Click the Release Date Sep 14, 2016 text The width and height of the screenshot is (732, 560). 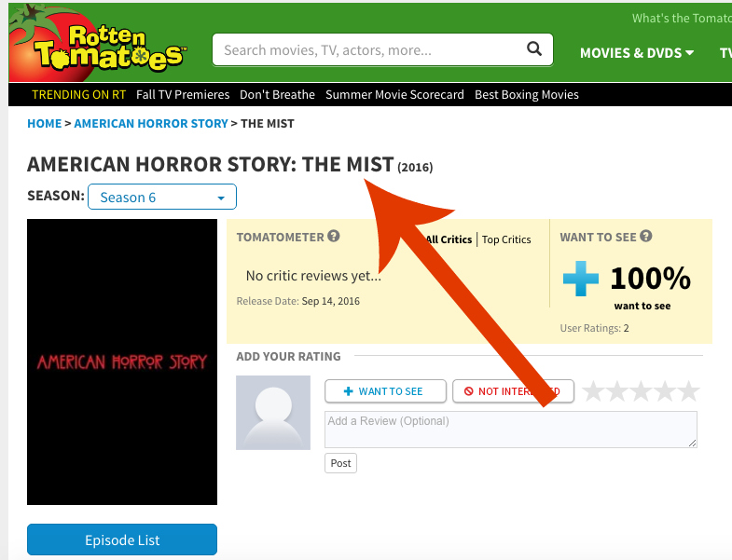click(x=297, y=301)
